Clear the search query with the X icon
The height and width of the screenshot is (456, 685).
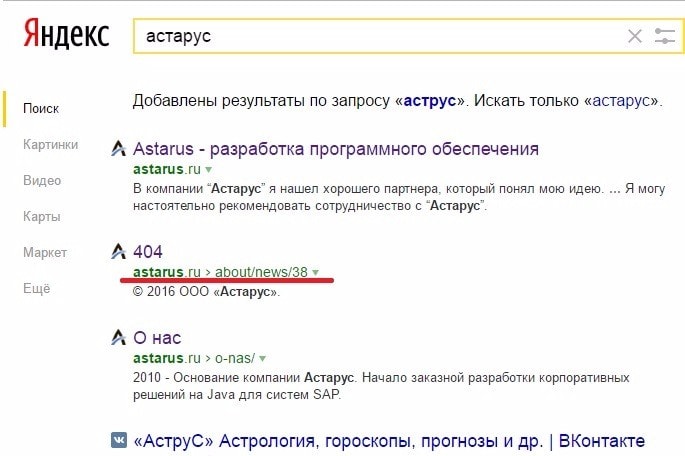[x=634, y=36]
